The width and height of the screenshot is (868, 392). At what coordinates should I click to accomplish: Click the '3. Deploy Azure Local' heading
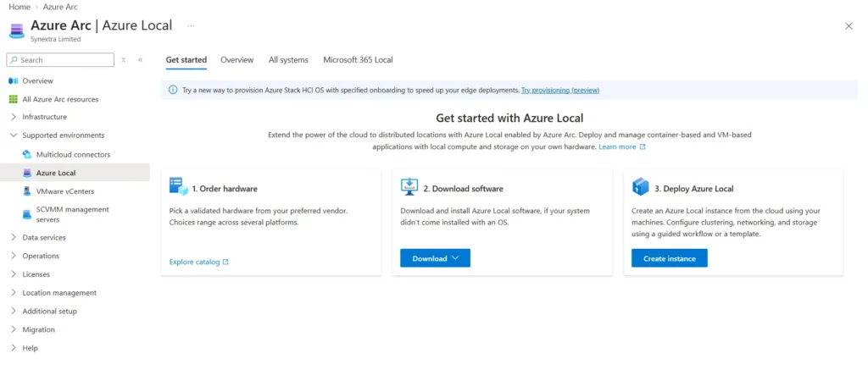(694, 189)
